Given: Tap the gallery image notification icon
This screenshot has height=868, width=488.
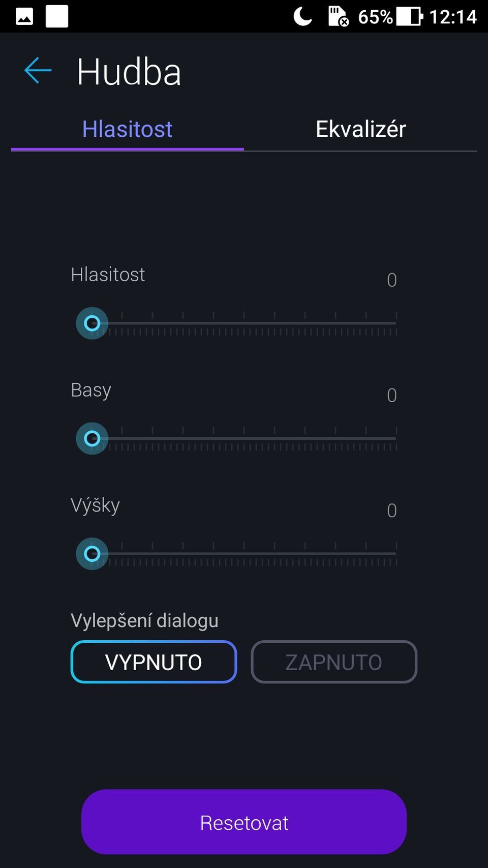Looking at the screenshot, I should [x=24, y=17].
